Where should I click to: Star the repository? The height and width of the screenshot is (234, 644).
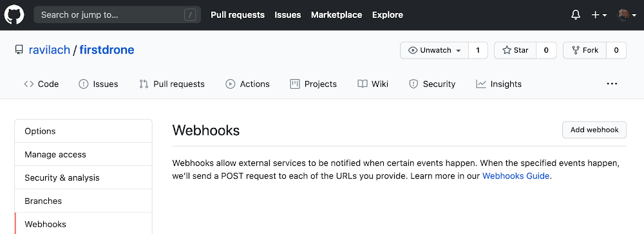tap(515, 50)
